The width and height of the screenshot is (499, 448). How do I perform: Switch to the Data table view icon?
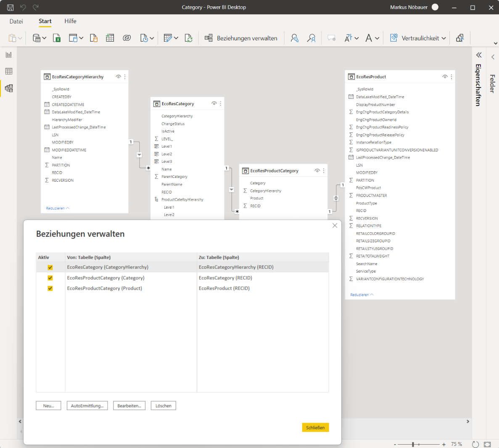pyautogui.click(x=9, y=72)
